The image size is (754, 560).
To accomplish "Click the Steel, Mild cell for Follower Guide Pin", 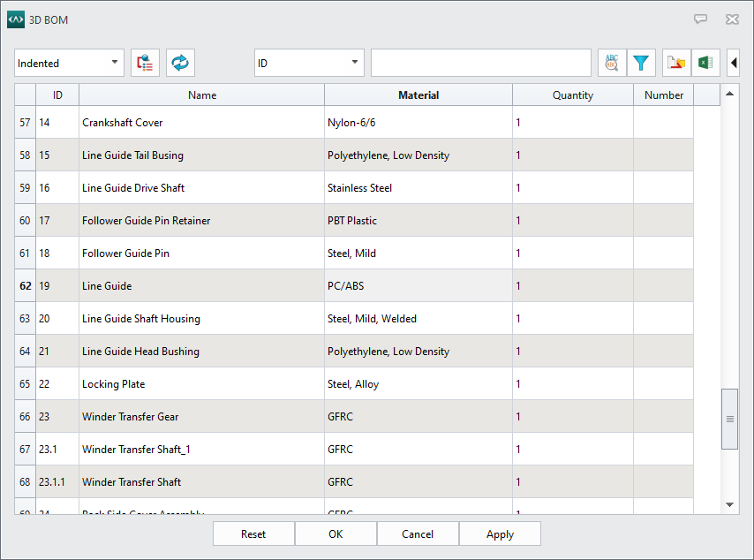I will pos(418,254).
